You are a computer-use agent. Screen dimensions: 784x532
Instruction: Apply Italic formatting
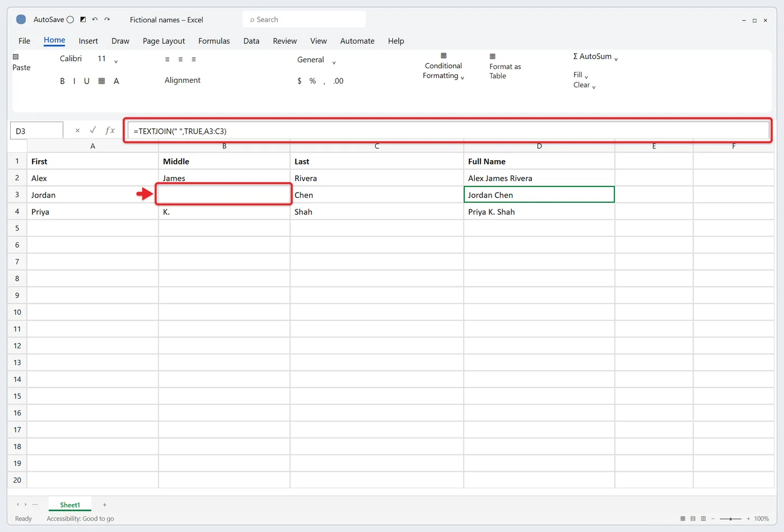click(x=74, y=81)
